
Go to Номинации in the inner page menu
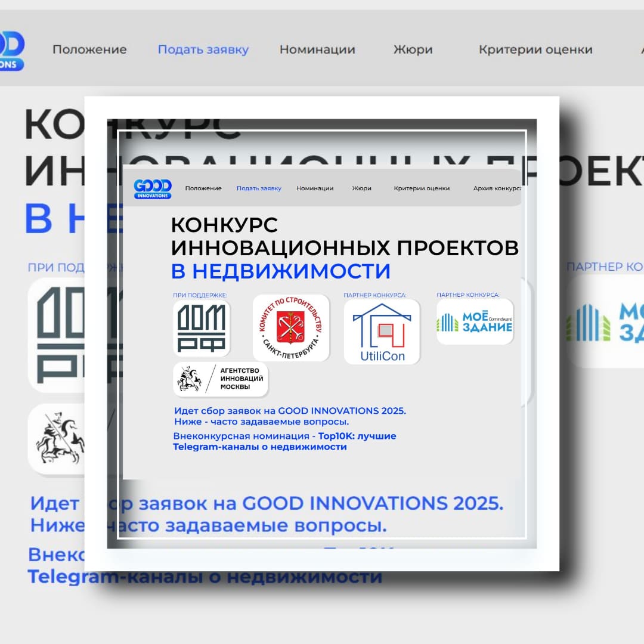point(315,188)
